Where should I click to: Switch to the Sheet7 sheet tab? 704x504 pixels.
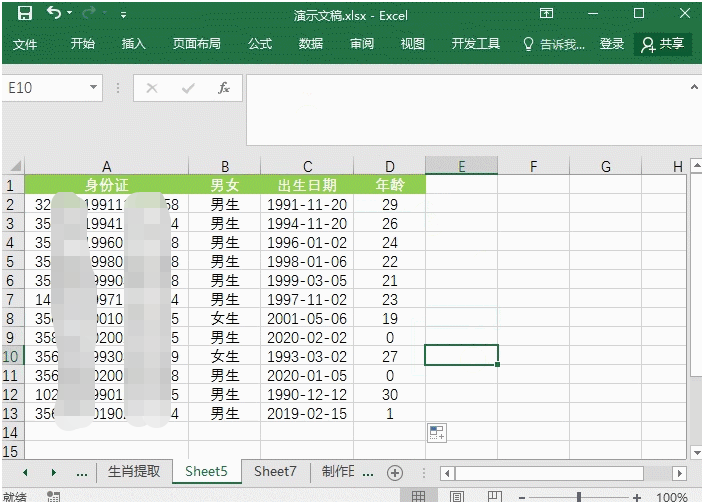click(275, 472)
